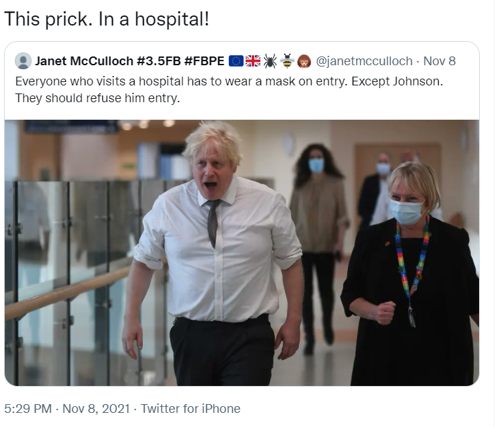504x427 pixels.
Task: Click the 'This prick. In a hospital!' text
Action: pyautogui.click(x=106, y=19)
